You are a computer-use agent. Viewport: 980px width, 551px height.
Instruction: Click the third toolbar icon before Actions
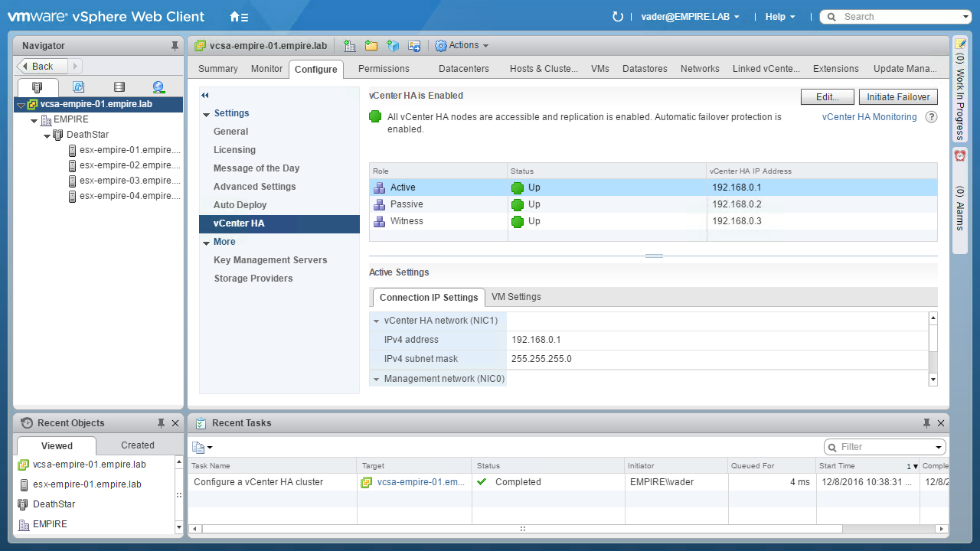[393, 46]
